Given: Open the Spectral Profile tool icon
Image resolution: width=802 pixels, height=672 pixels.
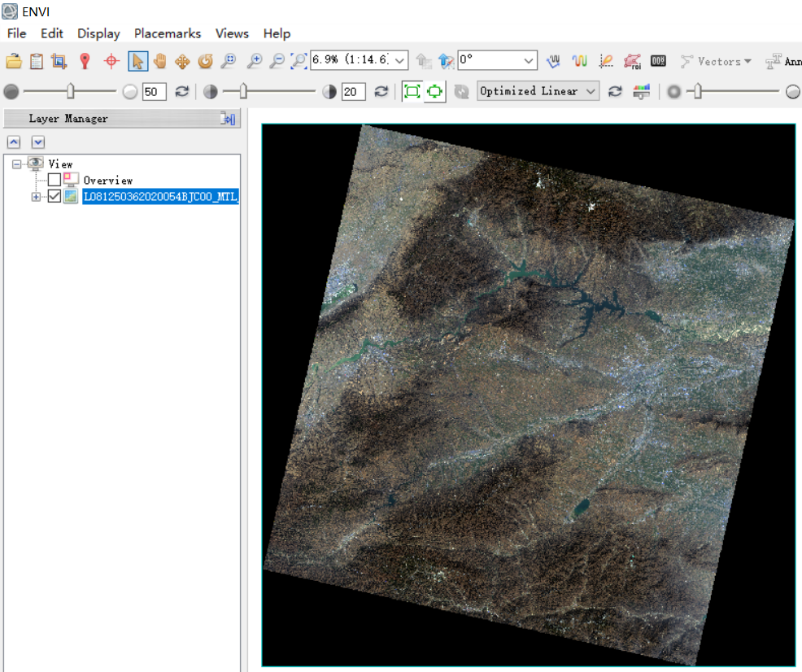Looking at the screenshot, I should (x=579, y=61).
